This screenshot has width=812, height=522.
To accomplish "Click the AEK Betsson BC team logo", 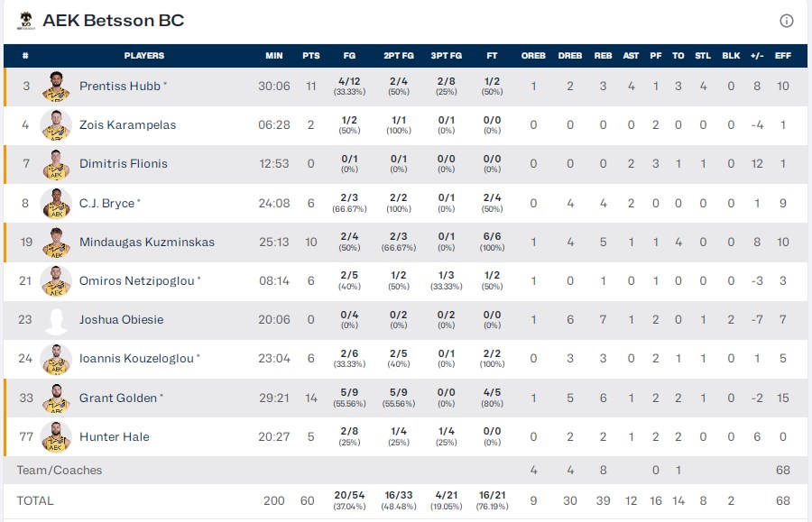I will coord(25,20).
